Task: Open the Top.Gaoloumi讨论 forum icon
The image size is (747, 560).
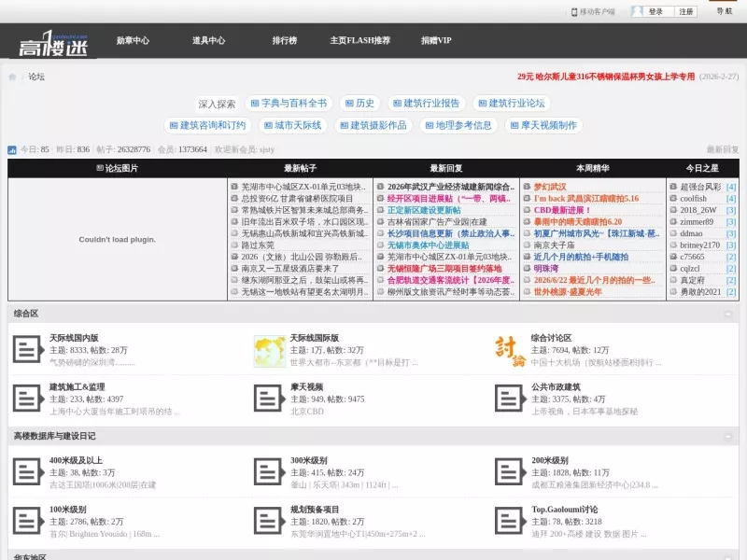Action: click(x=510, y=522)
